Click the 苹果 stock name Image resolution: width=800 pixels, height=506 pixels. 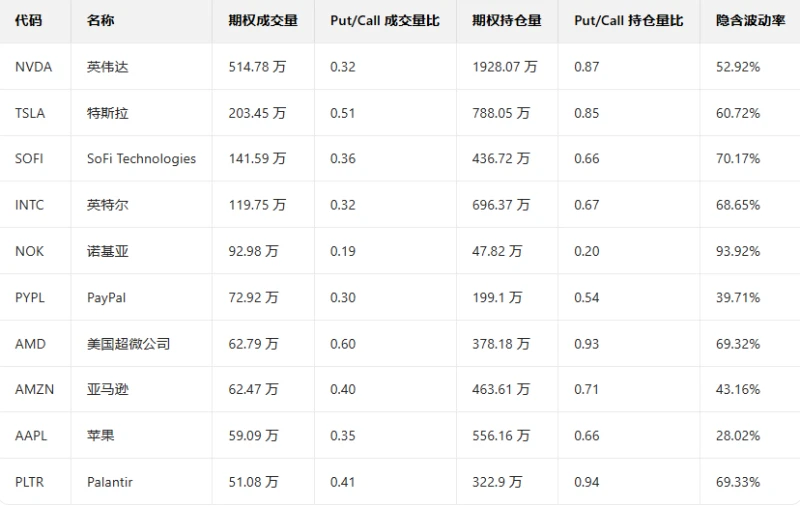[100, 436]
